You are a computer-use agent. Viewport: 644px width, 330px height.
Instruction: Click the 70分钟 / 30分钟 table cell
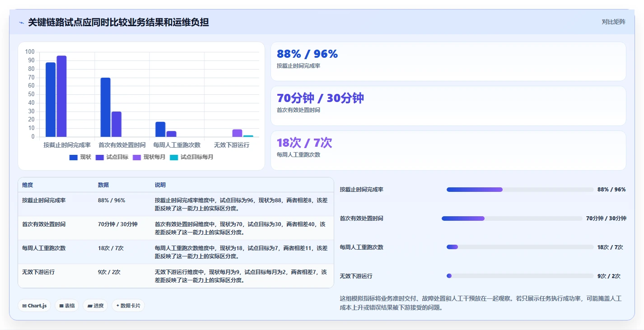118,224
